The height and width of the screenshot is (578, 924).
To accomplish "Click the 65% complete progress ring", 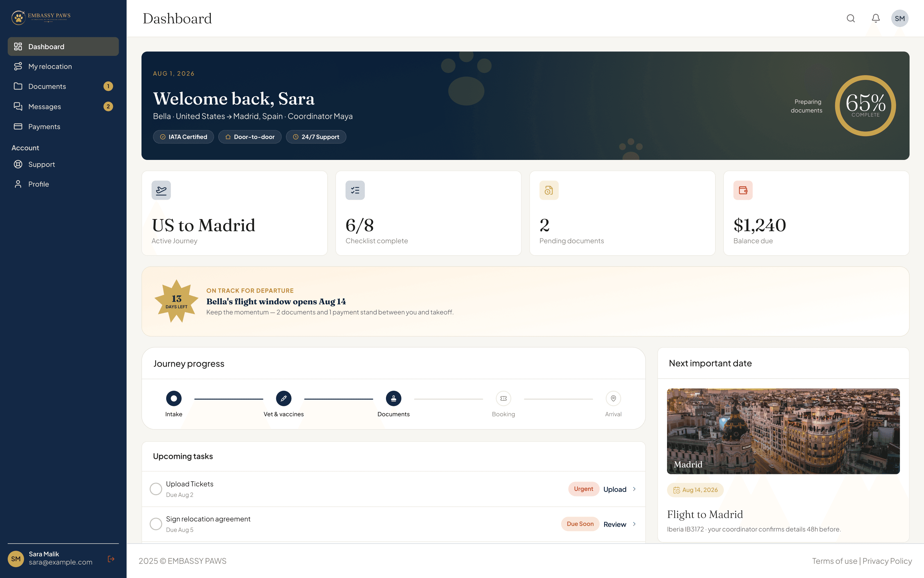I will point(865,106).
